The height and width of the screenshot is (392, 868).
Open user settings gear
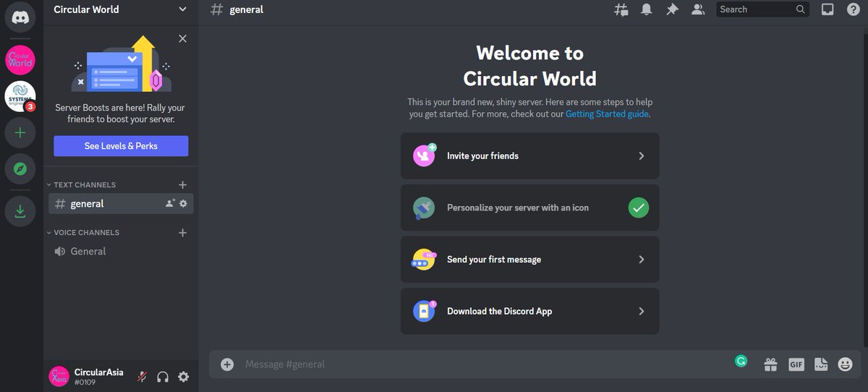click(x=184, y=377)
